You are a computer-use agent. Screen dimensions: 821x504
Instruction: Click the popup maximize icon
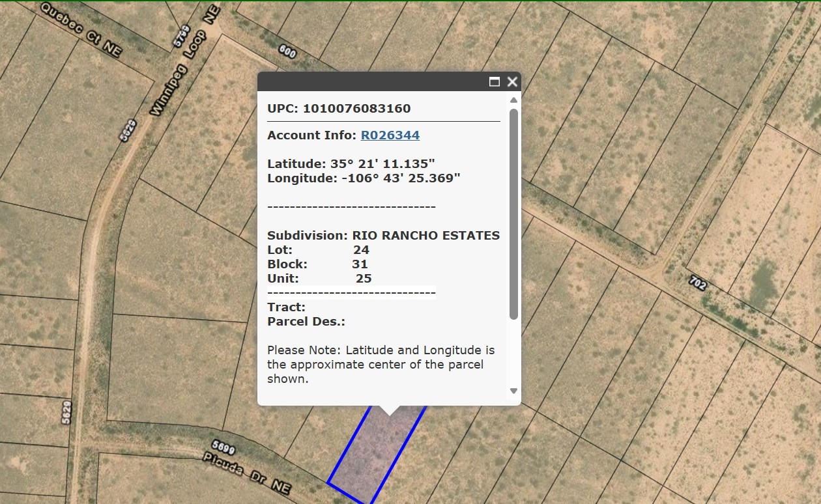pos(493,82)
